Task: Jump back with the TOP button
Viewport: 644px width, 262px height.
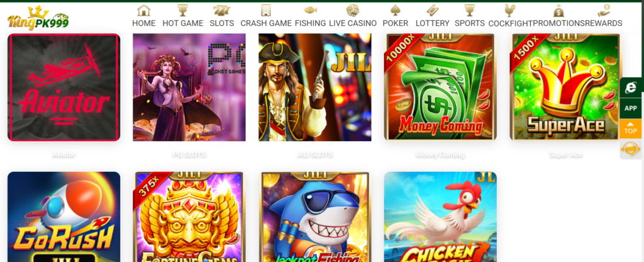Action: (630, 128)
